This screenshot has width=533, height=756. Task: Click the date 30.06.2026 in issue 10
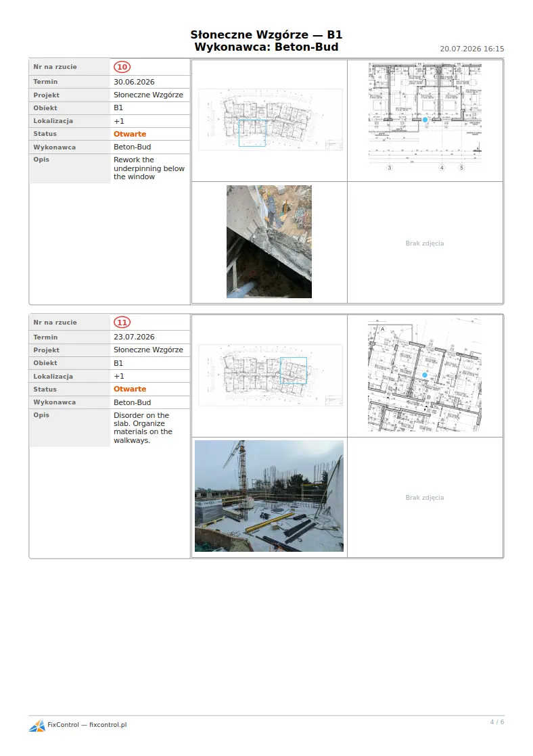(134, 82)
